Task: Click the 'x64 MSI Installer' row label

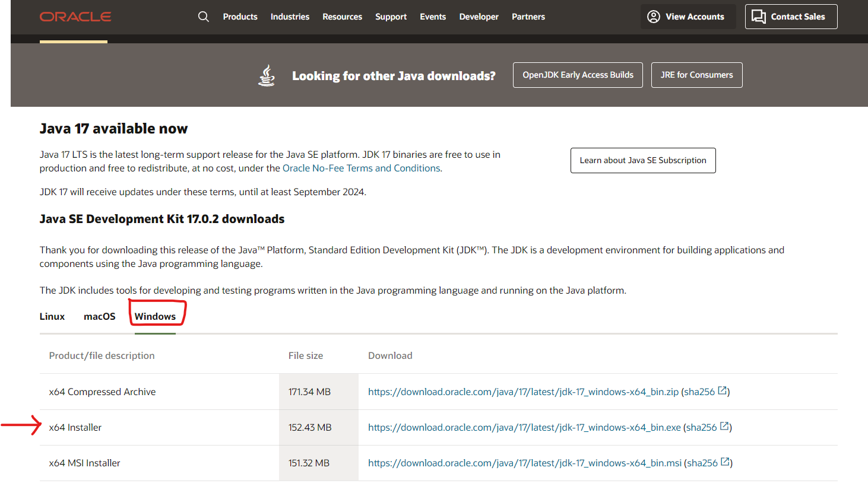Action: click(84, 463)
